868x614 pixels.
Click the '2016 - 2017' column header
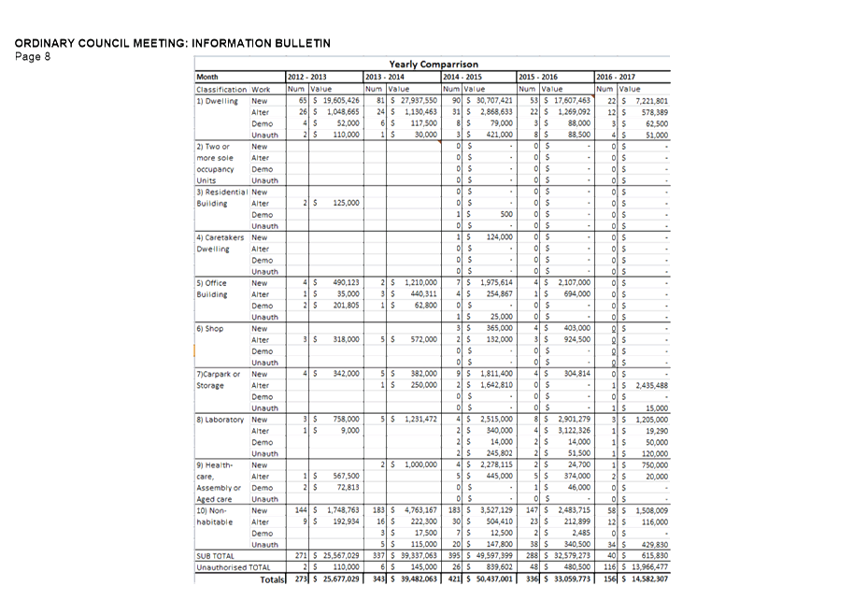(616, 77)
